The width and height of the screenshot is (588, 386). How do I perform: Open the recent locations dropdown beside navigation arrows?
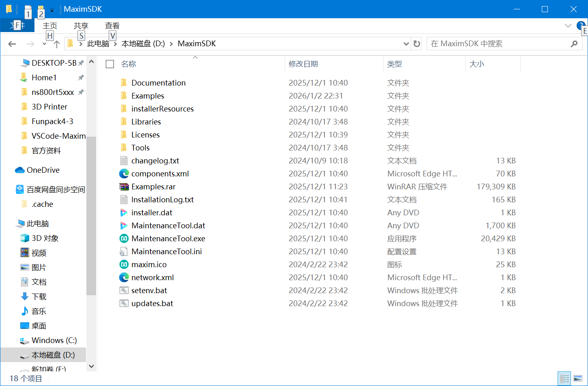tap(44, 43)
